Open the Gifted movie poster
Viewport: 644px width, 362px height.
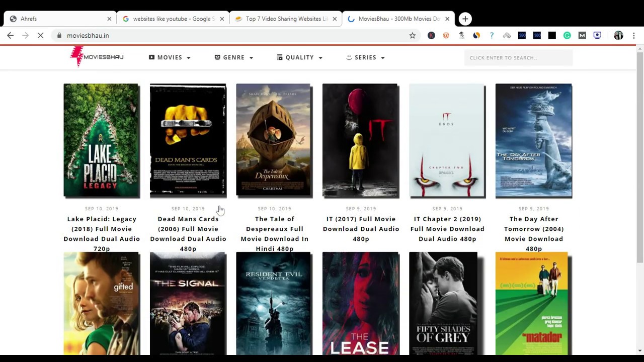coord(102,304)
